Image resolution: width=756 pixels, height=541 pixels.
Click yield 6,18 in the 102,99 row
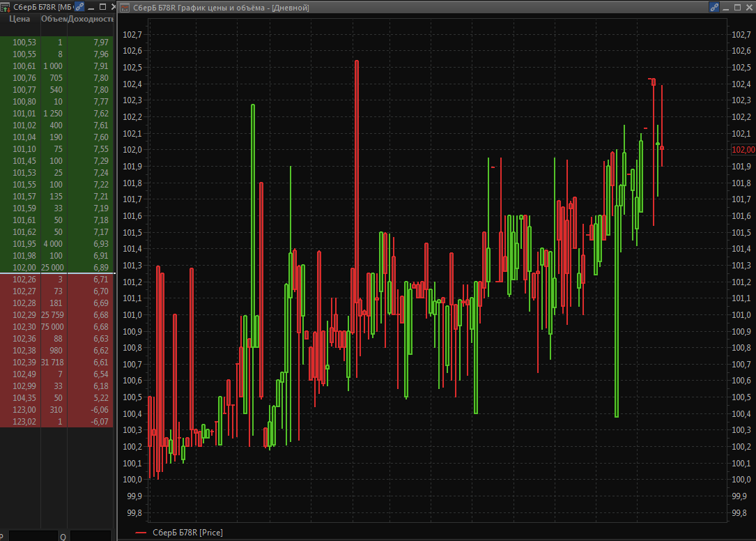point(101,386)
